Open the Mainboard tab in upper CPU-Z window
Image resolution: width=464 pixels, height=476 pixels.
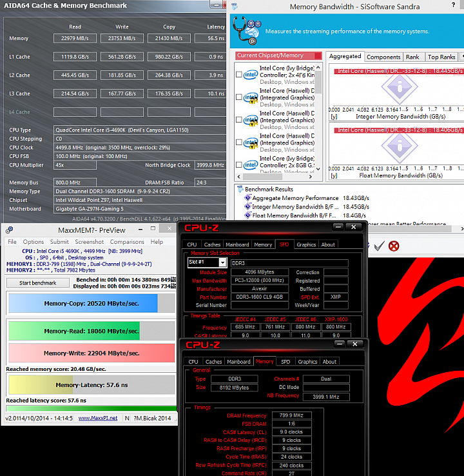237,244
